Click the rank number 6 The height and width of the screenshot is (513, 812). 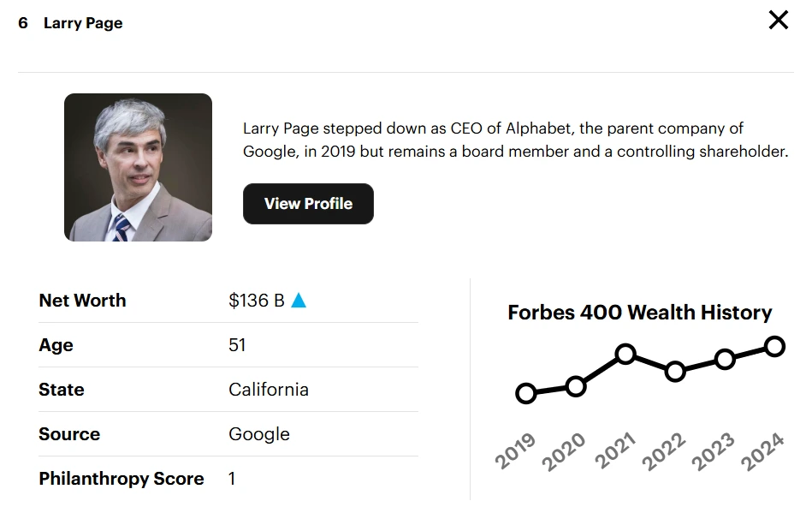coord(23,23)
